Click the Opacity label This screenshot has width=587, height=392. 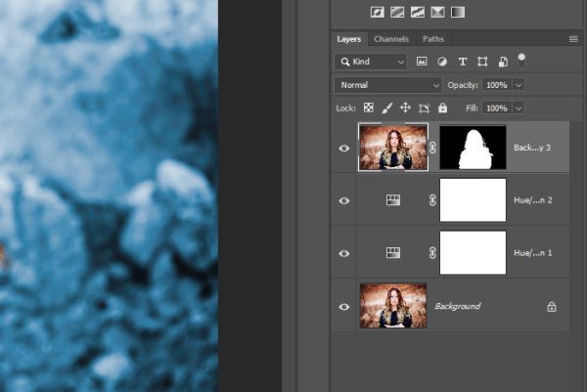pos(463,85)
